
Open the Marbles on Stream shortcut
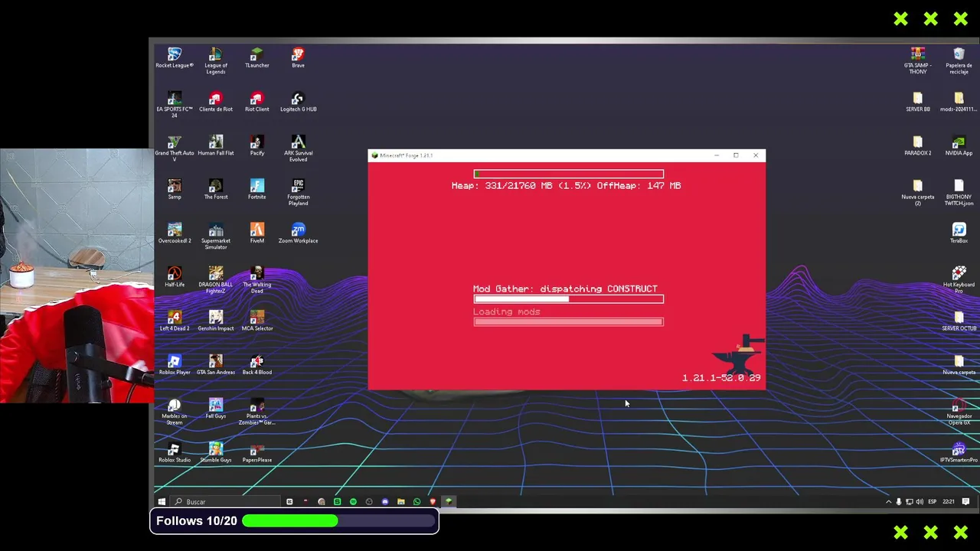(175, 411)
